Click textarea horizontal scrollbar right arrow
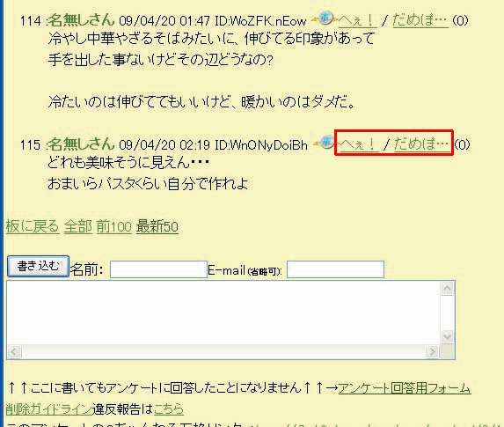Image resolution: width=504 pixels, height=427 pixels. 433,351
